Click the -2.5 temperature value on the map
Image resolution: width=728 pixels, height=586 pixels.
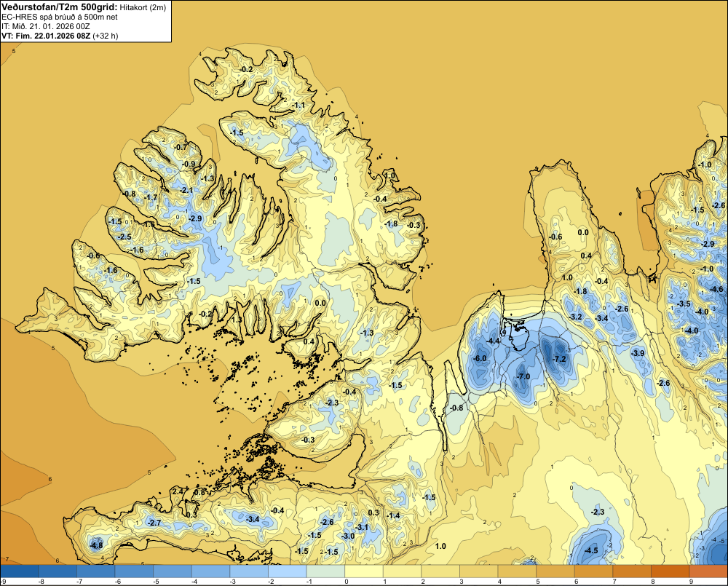tap(125, 237)
